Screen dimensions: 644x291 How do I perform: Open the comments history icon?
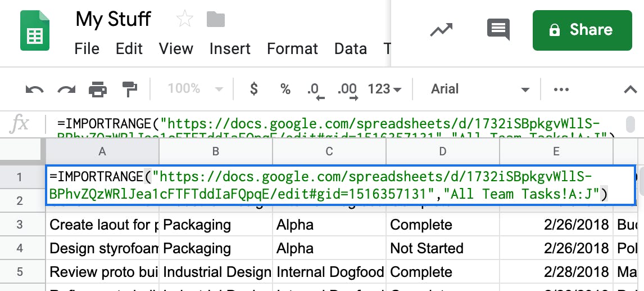[498, 30]
